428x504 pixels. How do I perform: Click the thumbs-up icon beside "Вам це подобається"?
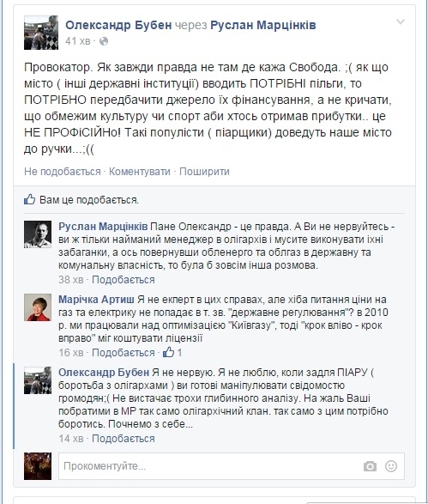click(29, 199)
